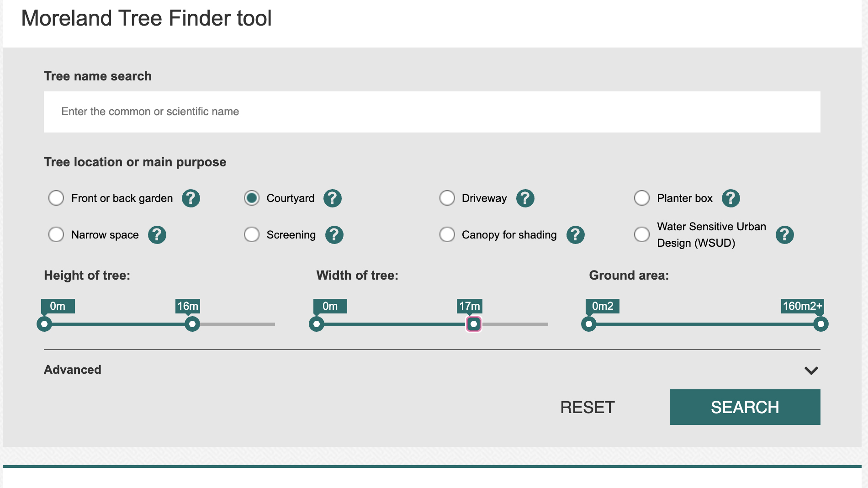Click Canopy for shading help icon
The height and width of the screenshot is (488, 868).
coord(576,235)
